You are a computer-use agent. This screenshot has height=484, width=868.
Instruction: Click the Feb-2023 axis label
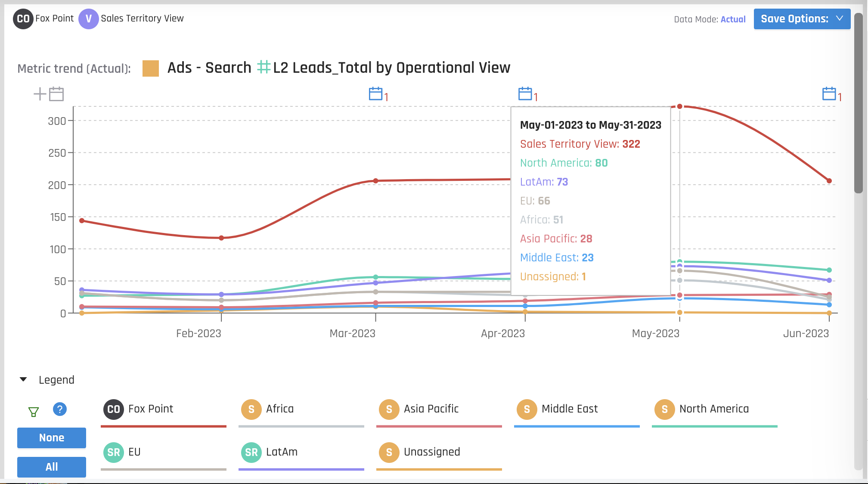pos(198,333)
